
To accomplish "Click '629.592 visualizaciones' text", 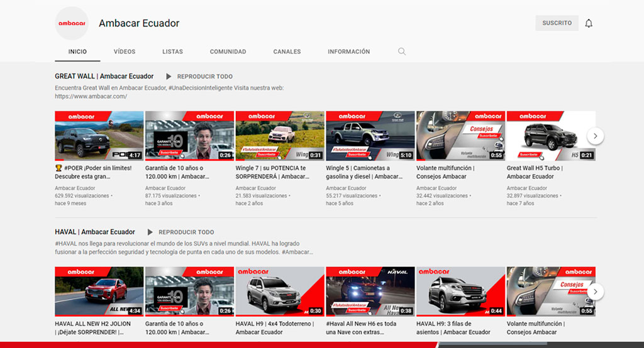I will 82,196.
